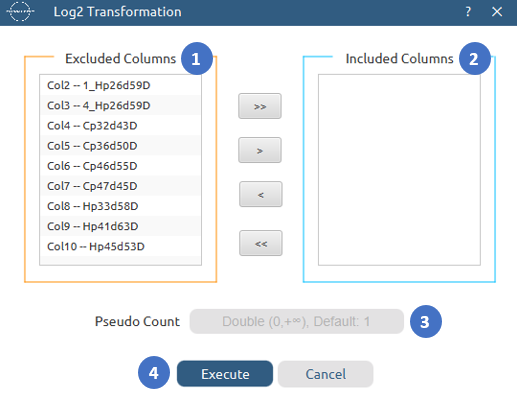Move all columns to Included with >> button
Screen dimensions: 517x412
pyautogui.click(x=260, y=106)
